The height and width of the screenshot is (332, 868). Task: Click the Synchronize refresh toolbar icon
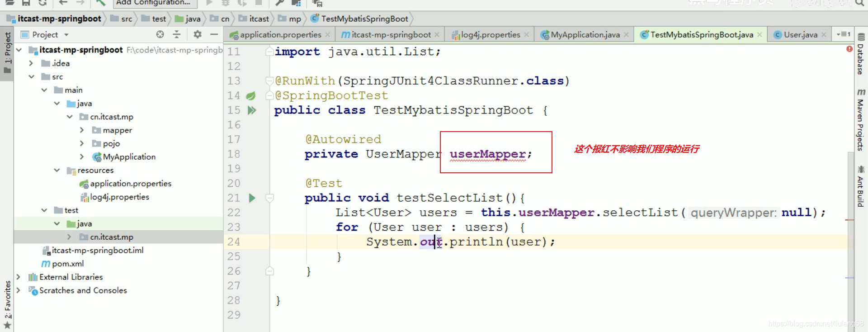click(x=42, y=3)
